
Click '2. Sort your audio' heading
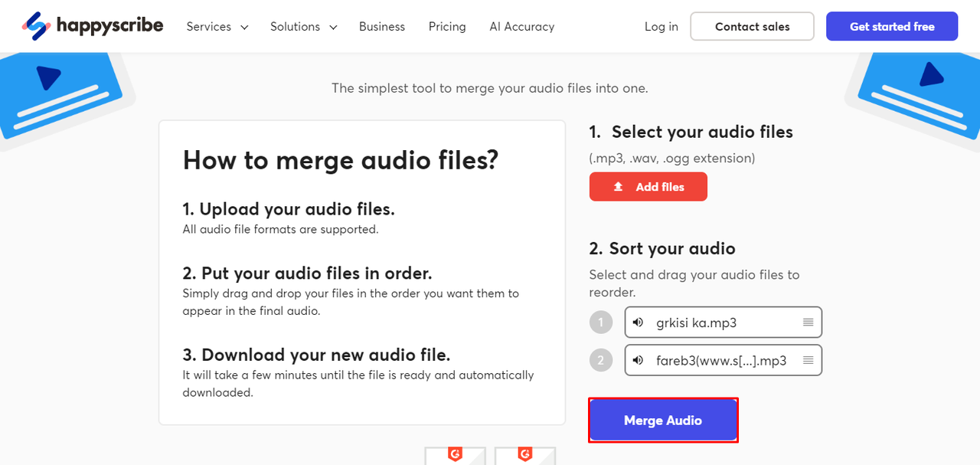(662, 248)
